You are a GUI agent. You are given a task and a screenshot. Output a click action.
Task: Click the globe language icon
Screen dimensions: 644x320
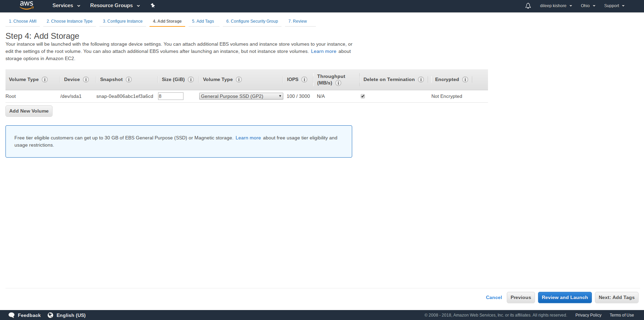pos(50,315)
